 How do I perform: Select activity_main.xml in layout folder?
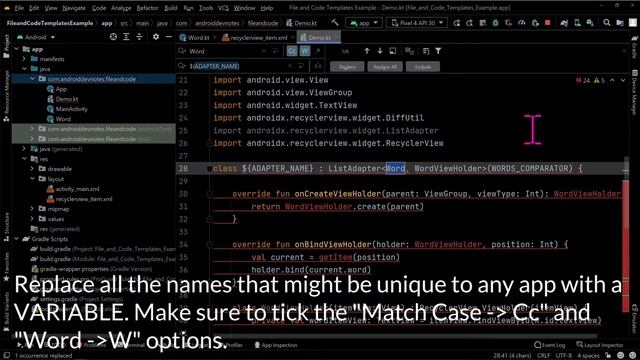(x=77, y=189)
